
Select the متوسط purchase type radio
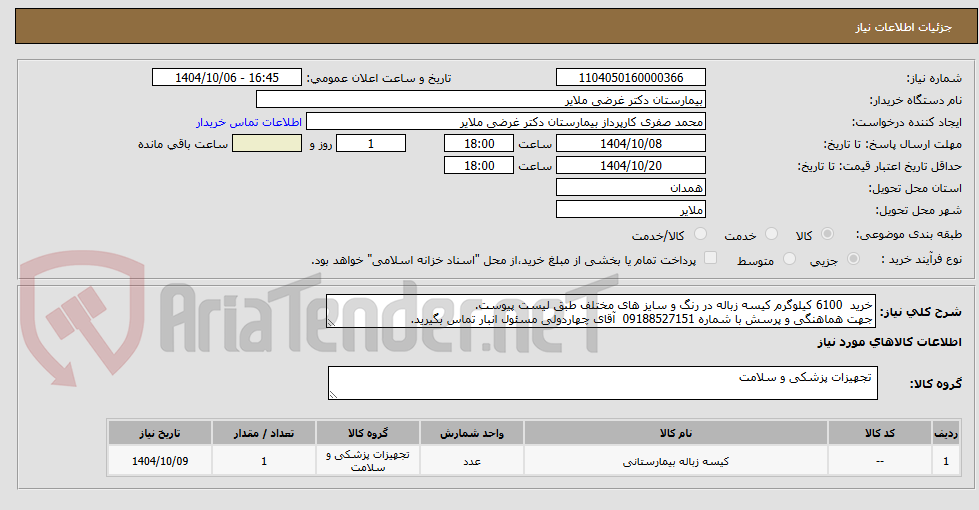[789, 258]
